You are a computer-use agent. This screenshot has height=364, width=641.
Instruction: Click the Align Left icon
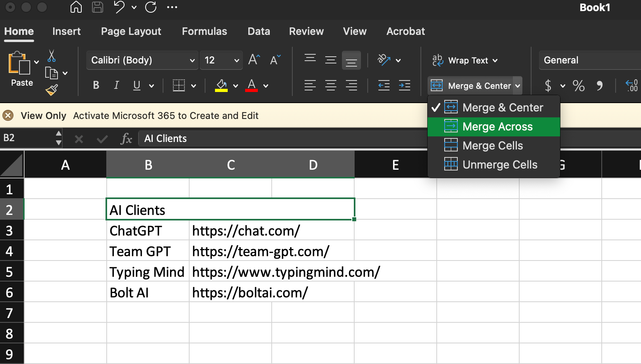(310, 85)
